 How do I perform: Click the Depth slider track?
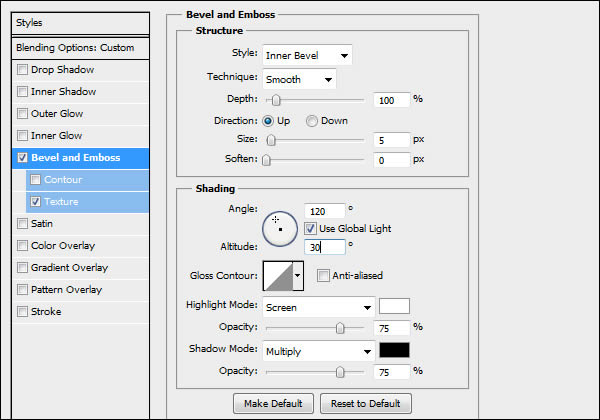(x=315, y=100)
